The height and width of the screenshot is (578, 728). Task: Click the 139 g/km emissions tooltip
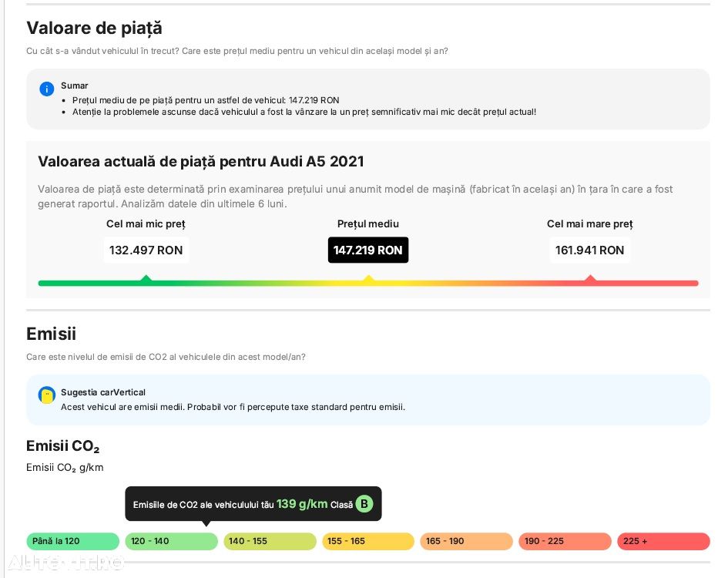point(253,504)
